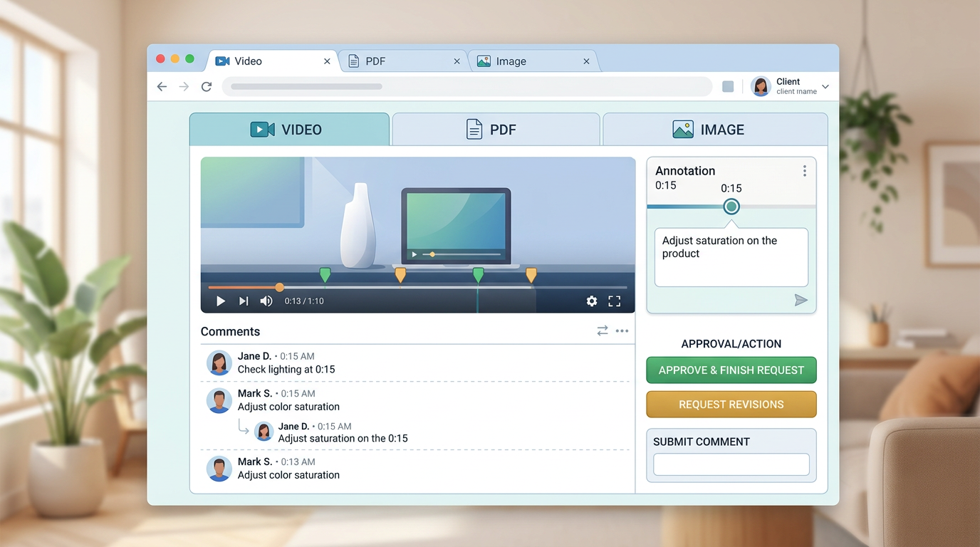The height and width of the screenshot is (547, 980).
Task: Open the large PDF section tab
Action: pyautogui.click(x=496, y=130)
